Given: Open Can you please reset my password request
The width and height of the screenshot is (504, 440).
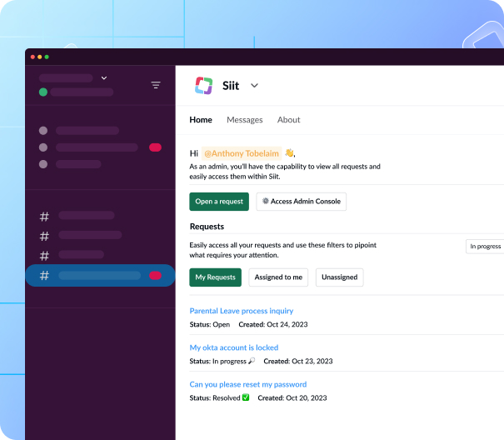Looking at the screenshot, I should tap(247, 384).
